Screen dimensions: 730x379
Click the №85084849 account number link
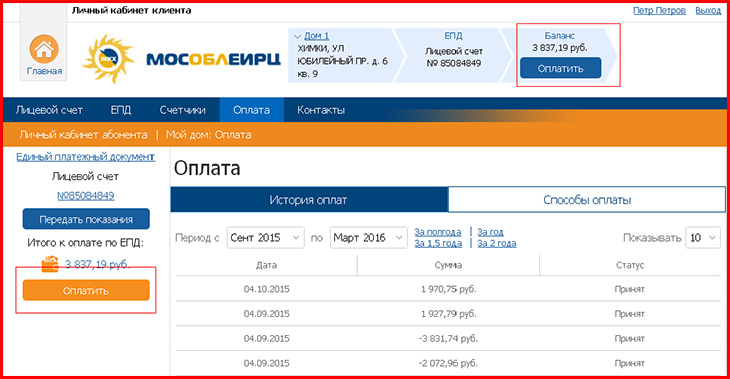(x=86, y=196)
